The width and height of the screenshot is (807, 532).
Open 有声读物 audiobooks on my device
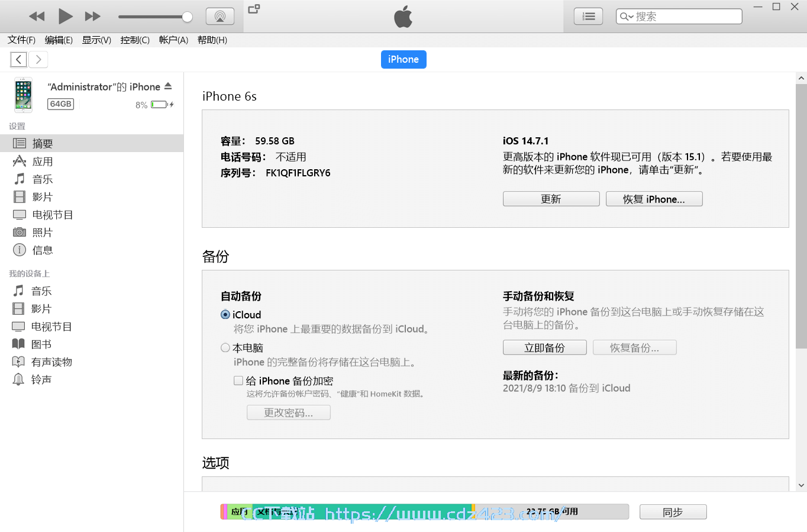click(x=92, y=362)
